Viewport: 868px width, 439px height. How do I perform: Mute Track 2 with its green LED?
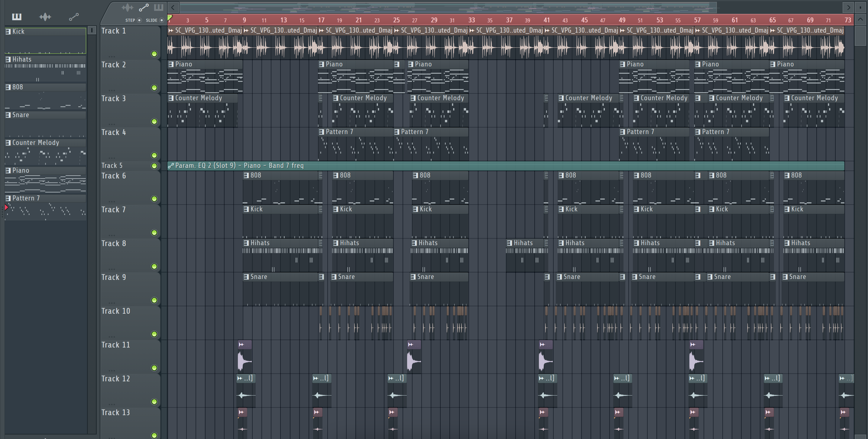pyautogui.click(x=154, y=88)
